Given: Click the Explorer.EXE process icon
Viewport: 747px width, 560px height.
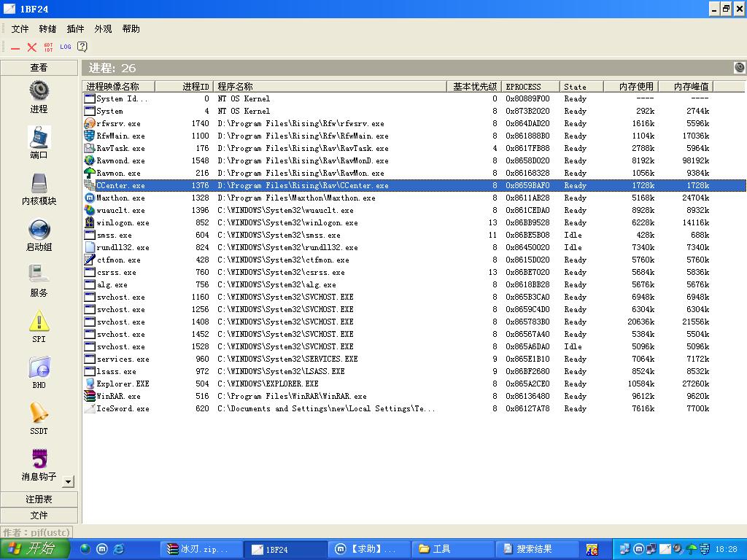Looking at the screenshot, I should coord(89,384).
